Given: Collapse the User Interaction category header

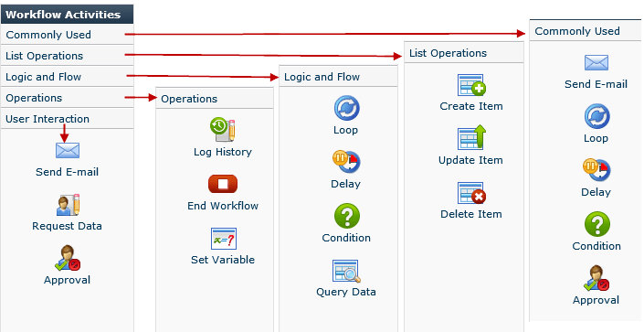Looking at the screenshot, I should pos(67,119).
